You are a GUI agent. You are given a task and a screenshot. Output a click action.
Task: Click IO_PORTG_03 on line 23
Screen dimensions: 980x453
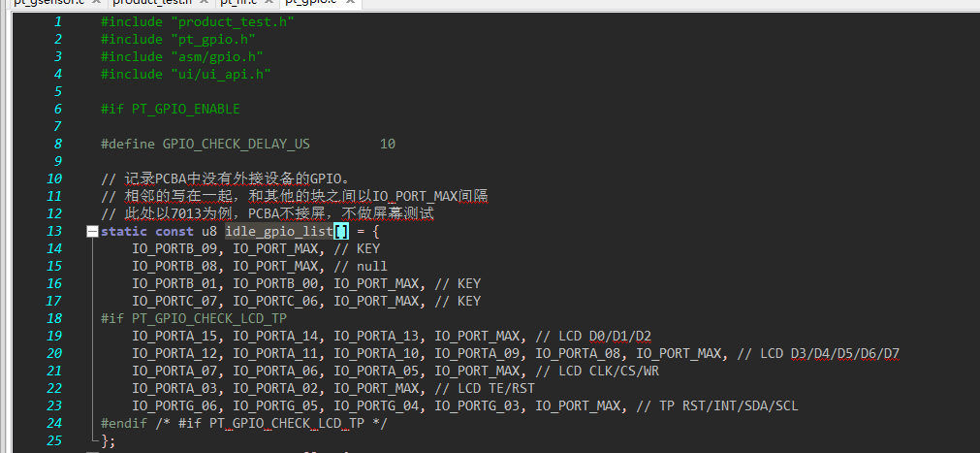(x=477, y=406)
